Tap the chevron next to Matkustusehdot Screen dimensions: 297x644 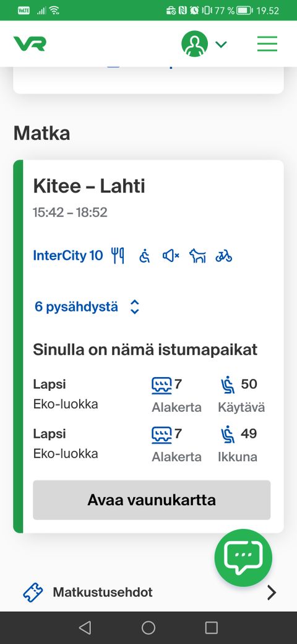272,593
